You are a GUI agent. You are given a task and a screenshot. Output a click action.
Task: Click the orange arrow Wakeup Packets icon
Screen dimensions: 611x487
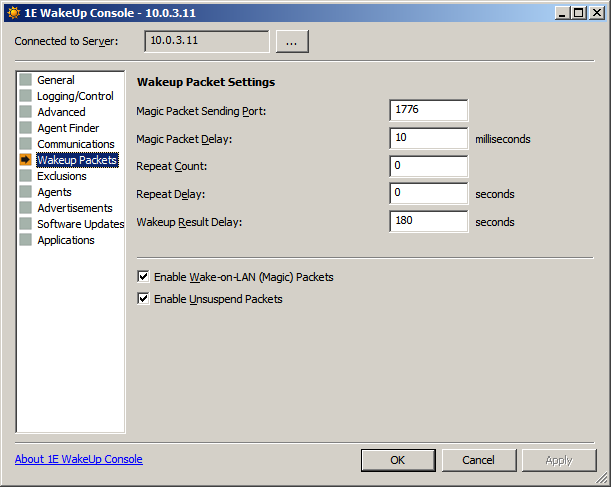click(26, 160)
